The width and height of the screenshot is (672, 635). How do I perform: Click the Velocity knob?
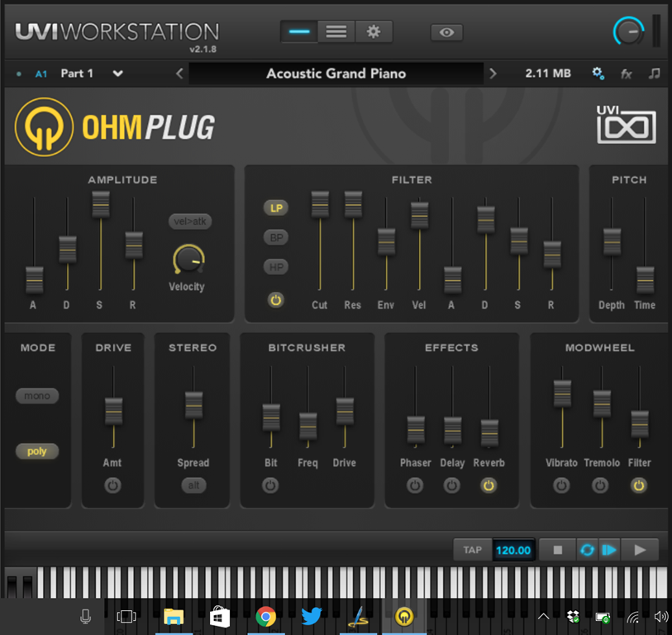coord(188,259)
